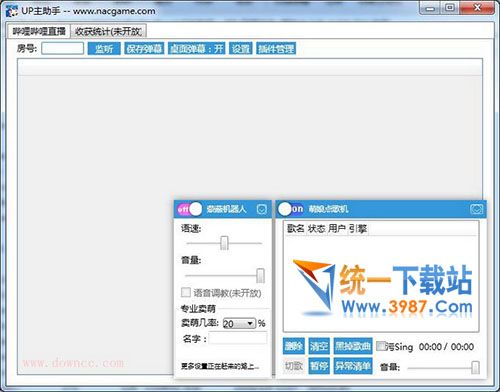The image size is (500, 392).
Task: Open the 异常清单 list button
Action: pyautogui.click(x=353, y=366)
